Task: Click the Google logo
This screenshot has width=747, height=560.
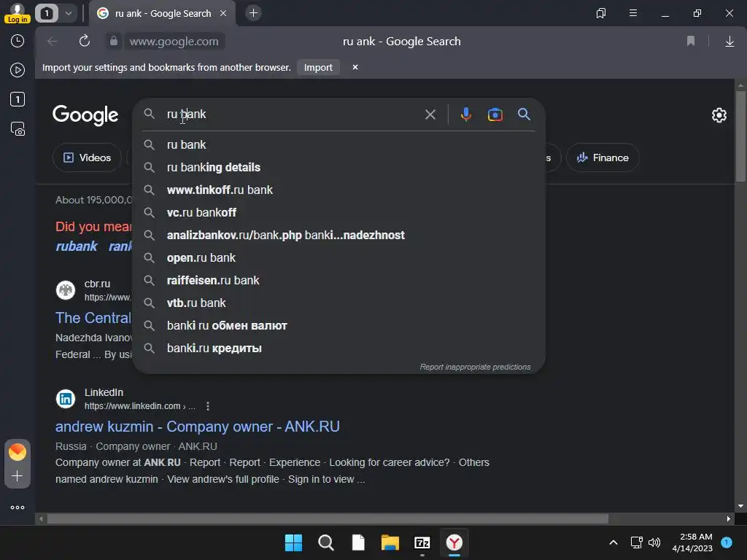Action: tap(85, 114)
